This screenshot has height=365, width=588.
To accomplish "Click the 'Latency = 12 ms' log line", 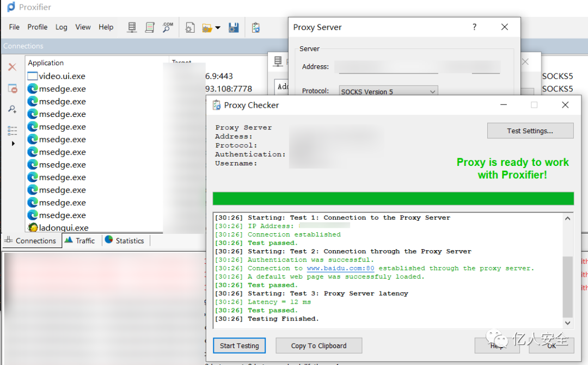I will pyautogui.click(x=262, y=302).
